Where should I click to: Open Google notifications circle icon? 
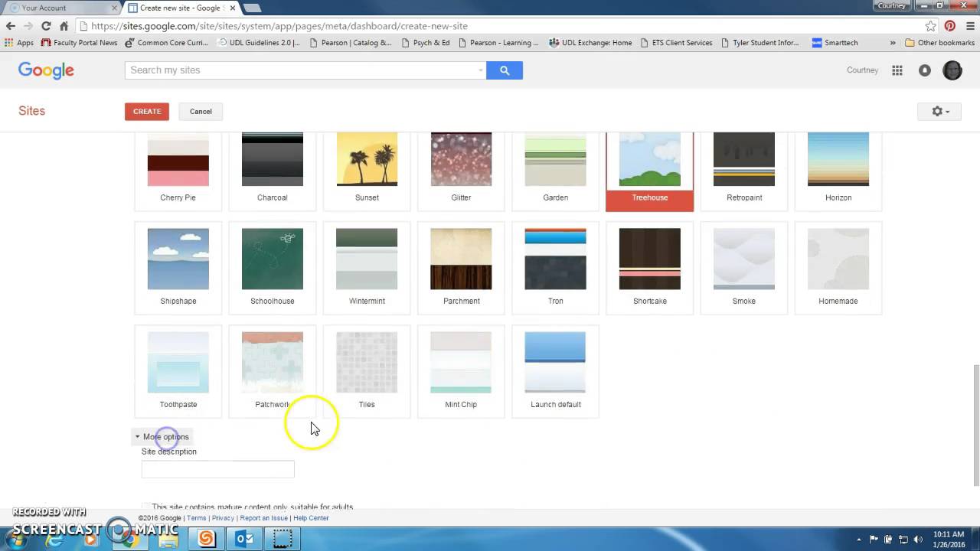pos(925,70)
